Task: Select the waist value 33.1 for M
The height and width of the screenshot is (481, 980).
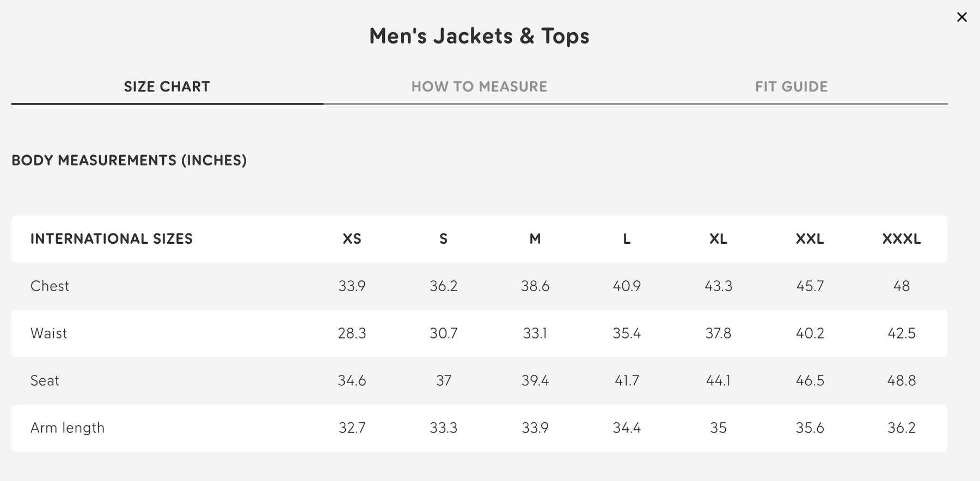Action: 535,334
